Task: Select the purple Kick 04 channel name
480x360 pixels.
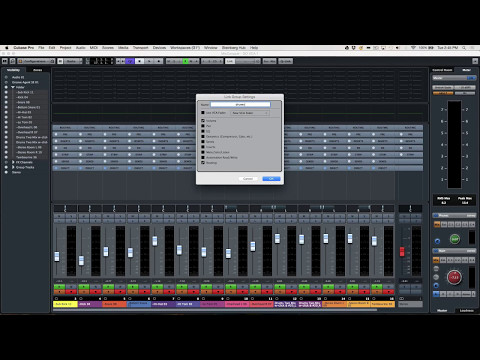Action: click(x=90, y=304)
